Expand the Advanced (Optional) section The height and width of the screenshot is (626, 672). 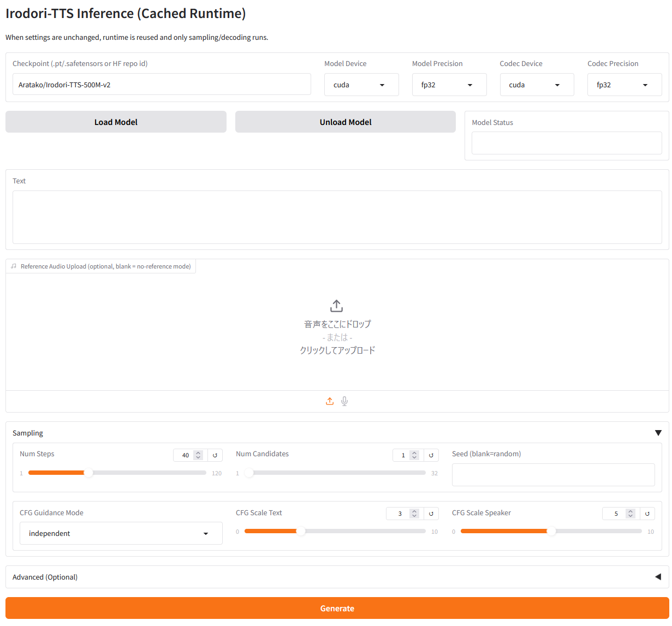[658, 577]
